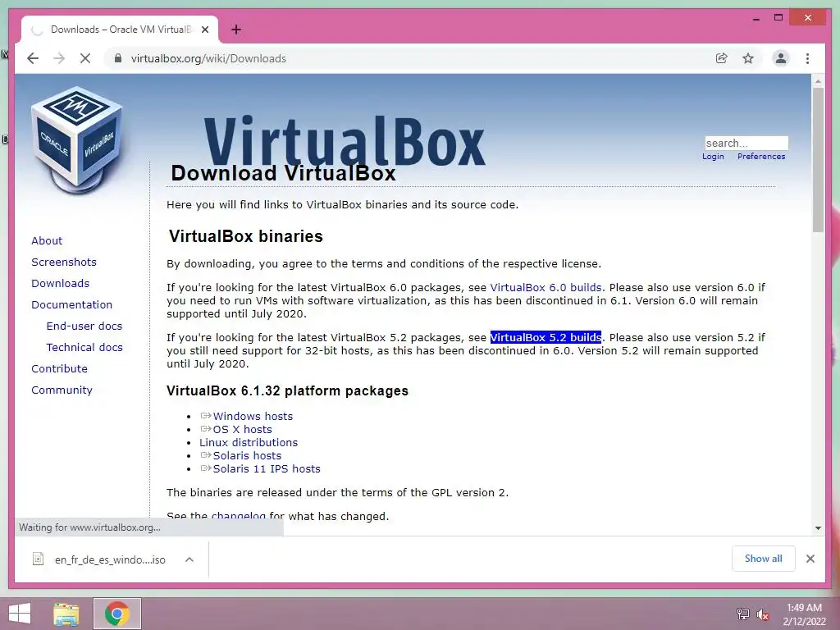Click the Download VirtualBox heading

coord(283,173)
